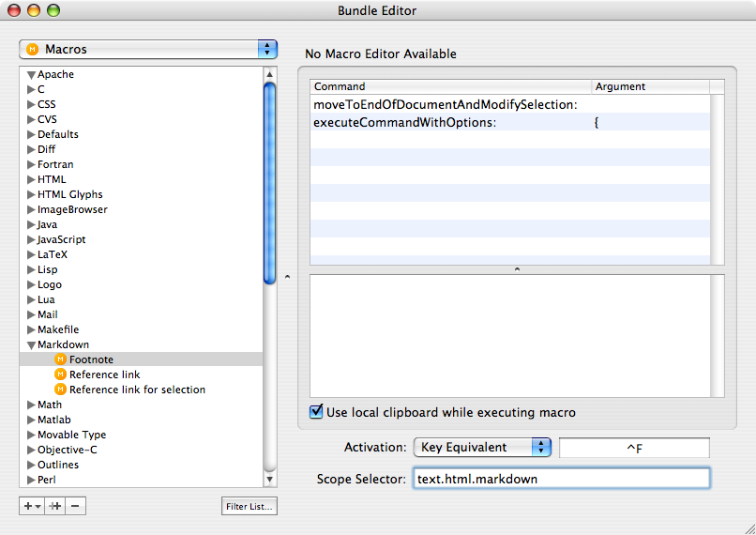Collapse the Markdown bundle
This screenshot has width=756, height=535.
click(x=31, y=344)
